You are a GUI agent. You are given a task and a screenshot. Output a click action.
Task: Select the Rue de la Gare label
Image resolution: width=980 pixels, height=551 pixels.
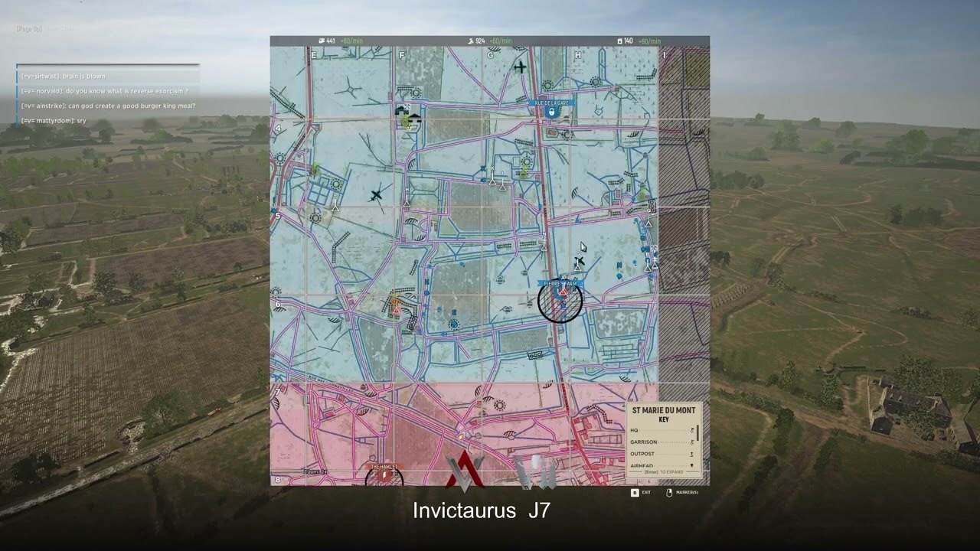coord(551,103)
